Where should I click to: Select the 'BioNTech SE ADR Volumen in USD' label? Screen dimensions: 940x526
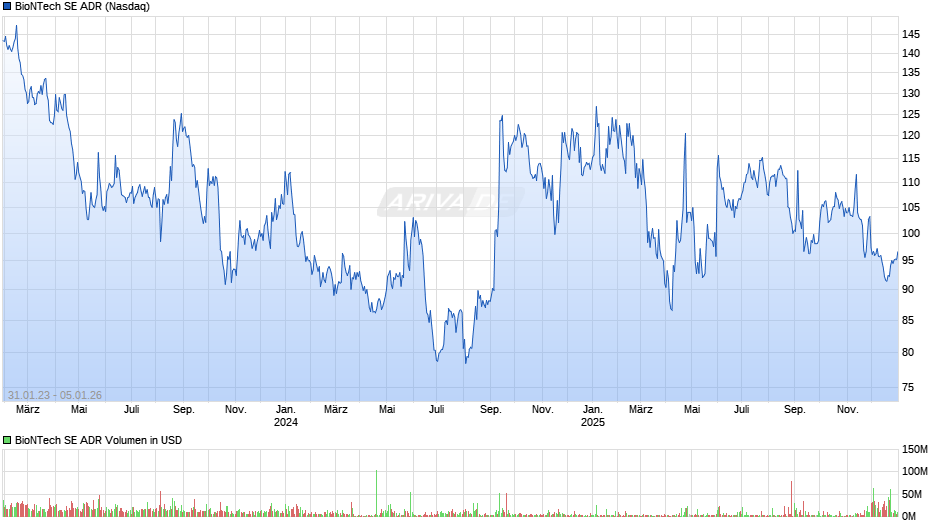click(98, 440)
